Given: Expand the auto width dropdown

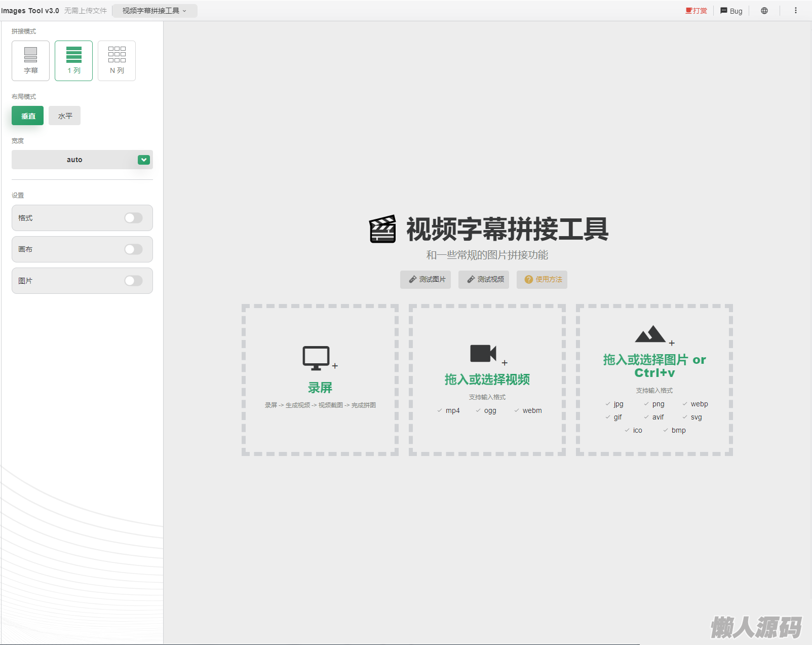Looking at the screenshot, I should click(x=144, y=160).
